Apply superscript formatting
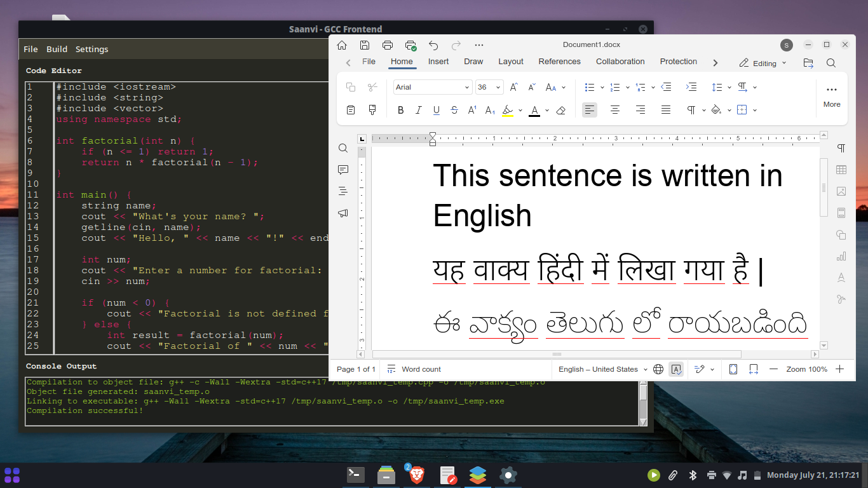Screen dimensions: 868x488 pos(472,110)
